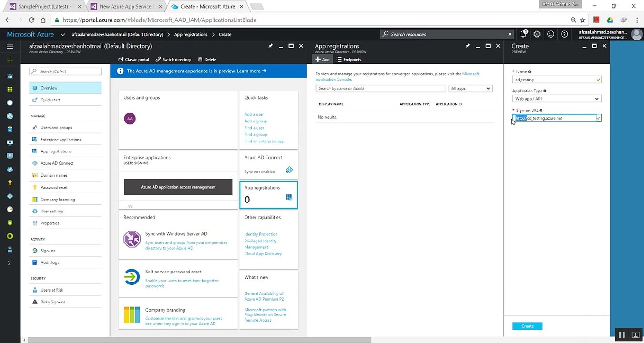Pin the App registrations blade
Viewport: 644px width, 343px height.
click(x=467, y=46)
